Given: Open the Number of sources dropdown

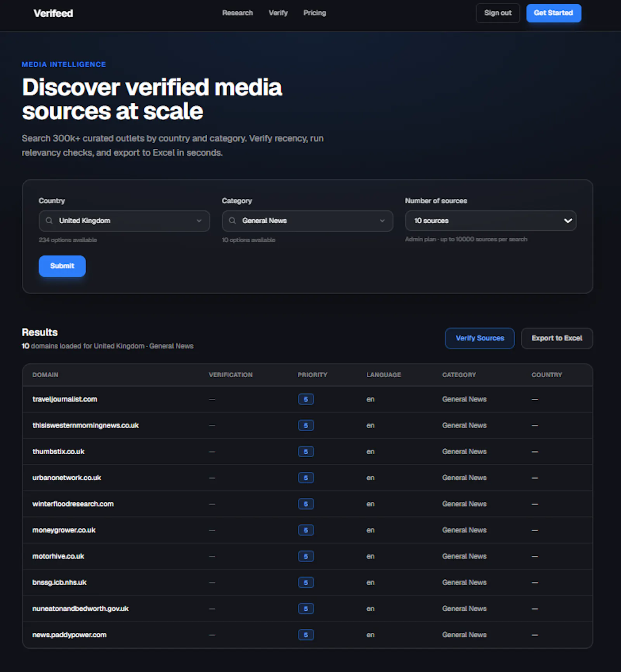Looking at the screenshot, I should [x=491, y=221].
